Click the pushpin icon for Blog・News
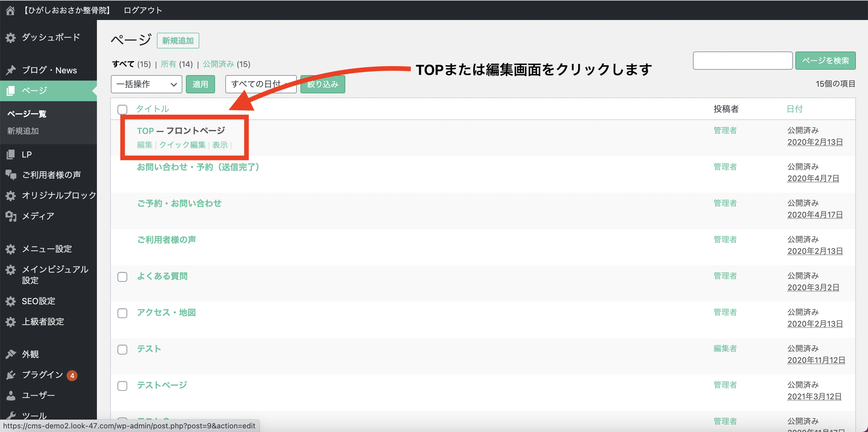This screenshot has width=868, height=432. [x=11, y=70]
